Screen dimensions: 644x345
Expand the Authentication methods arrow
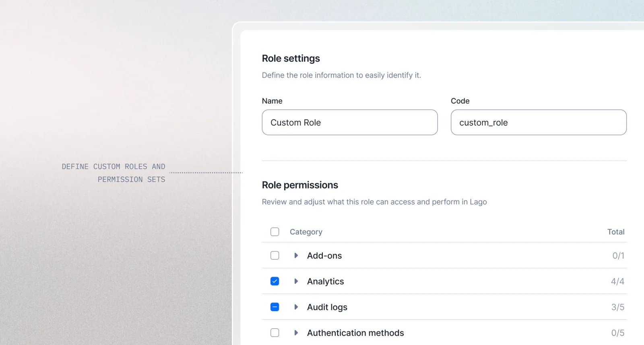pos(296,333)
